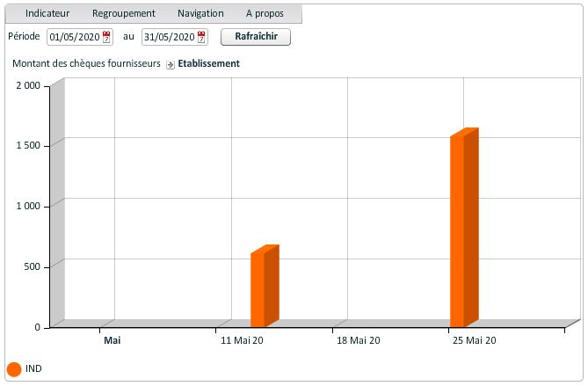
Task: Click the 18 Mai 20 axis label
Action: (359, 340)
